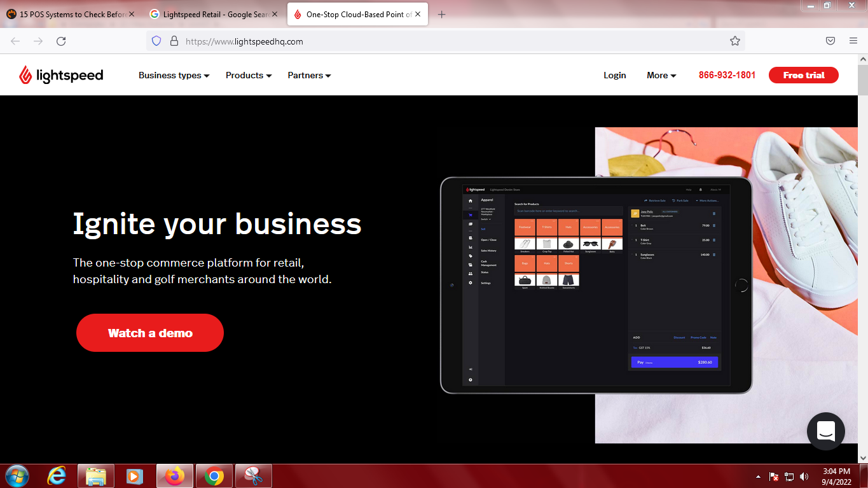Open the Partners dropdown
Screen dimensions: 868x488
[309, 75]
